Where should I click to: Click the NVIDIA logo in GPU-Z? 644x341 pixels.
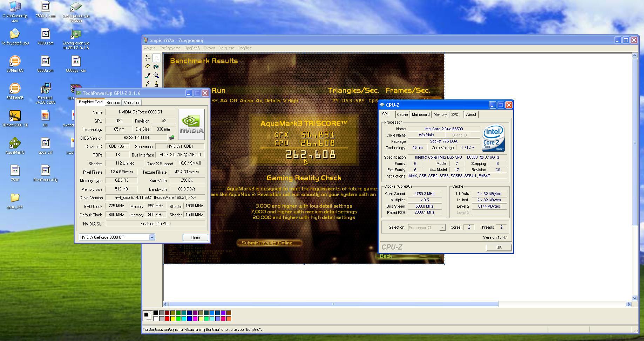click(191, 124)
